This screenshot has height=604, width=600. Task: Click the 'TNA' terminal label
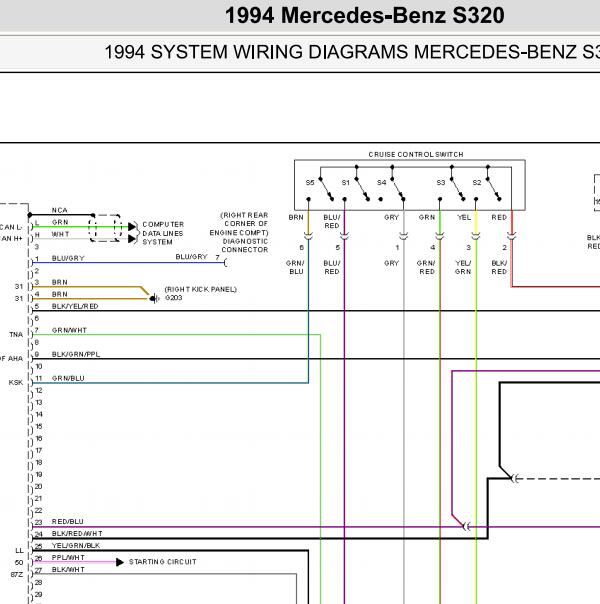[x=16, y=334]
